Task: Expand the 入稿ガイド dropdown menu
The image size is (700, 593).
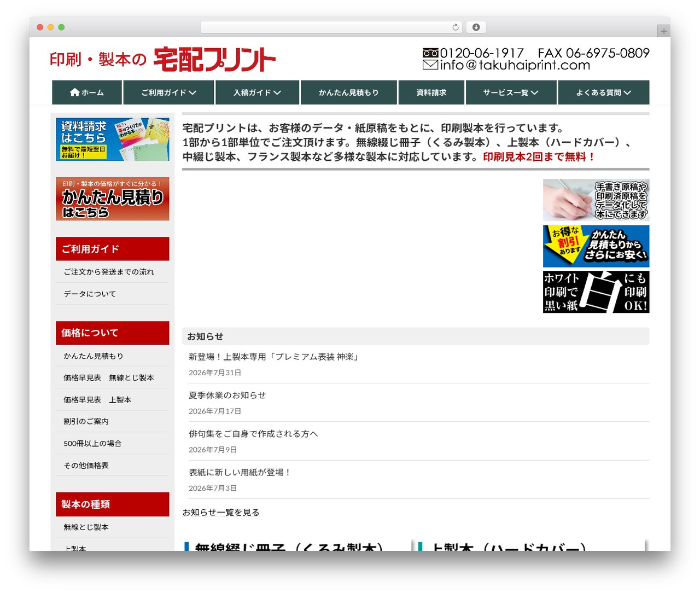Action: pos(257,92)
